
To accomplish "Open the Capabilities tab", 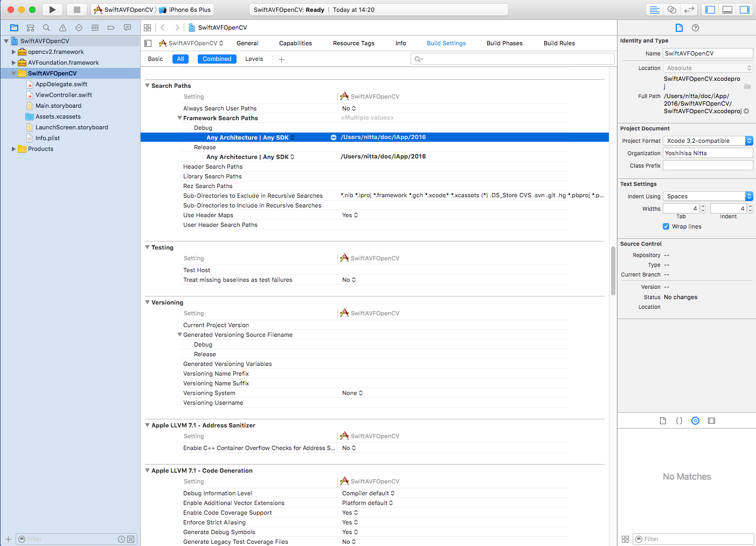I will click(295, 43).
